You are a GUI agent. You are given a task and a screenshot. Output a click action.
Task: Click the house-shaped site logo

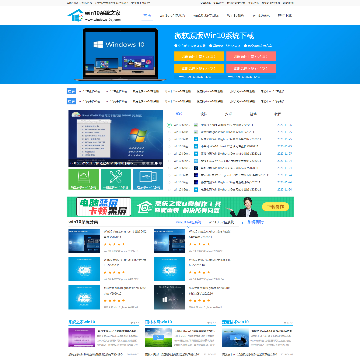(x=75, y=15)
